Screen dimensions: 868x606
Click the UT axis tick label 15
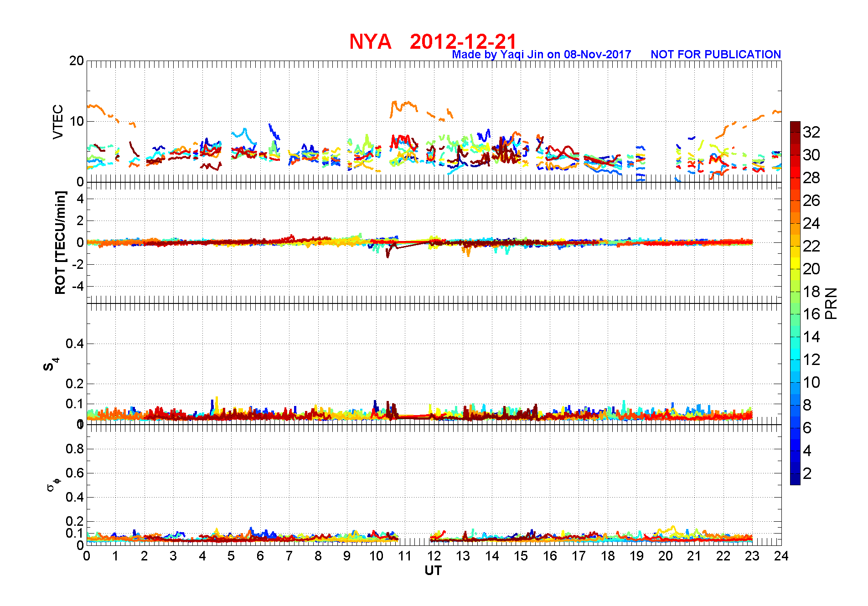pyautogui.click(x=521, y=556)
